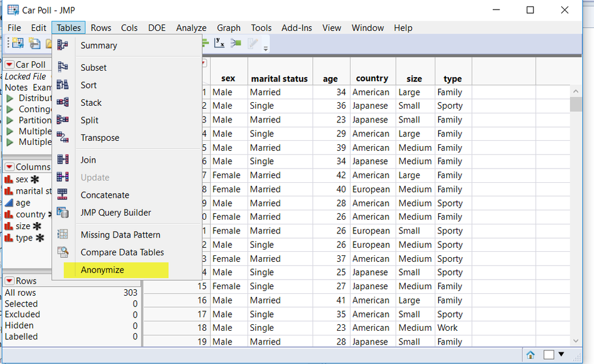Click the New Data Table toolbar icon
This screenshot has height=364, width=594.
point(17,43)
